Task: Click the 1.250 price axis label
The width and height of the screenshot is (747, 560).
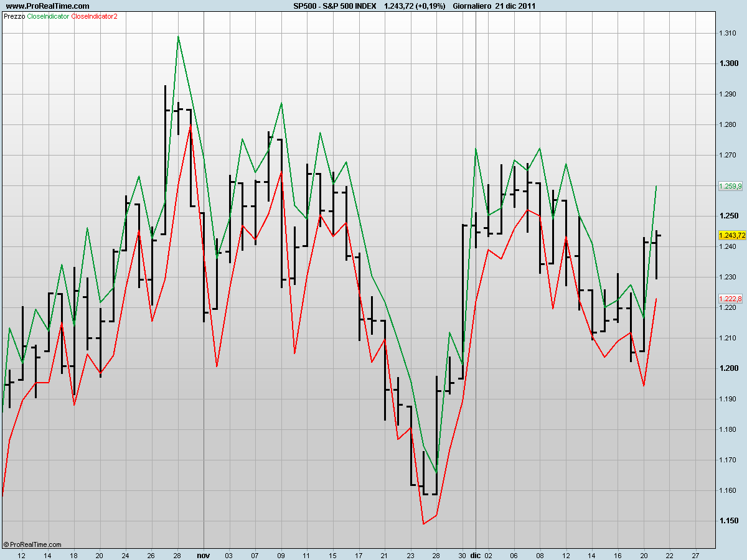Action: pyautogui.click(x=728, y=216)
